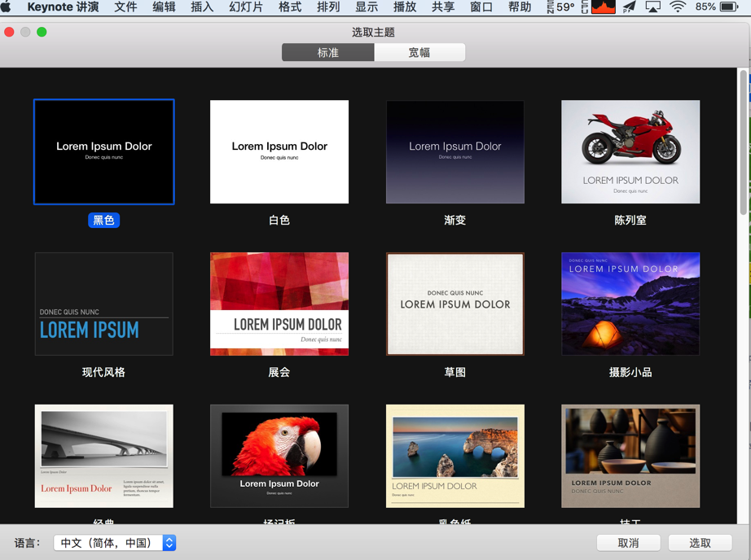The width and height of the screenshot is (751, 560).
Task: Click the 取消 cancel button
Action: [x=628, y=543]
